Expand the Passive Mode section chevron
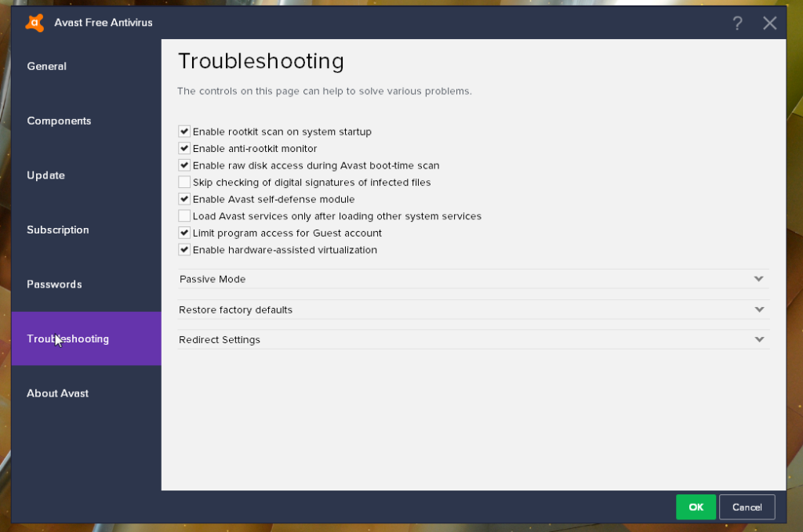The height and width of the screenshot is (532, 803). point(759,279)
